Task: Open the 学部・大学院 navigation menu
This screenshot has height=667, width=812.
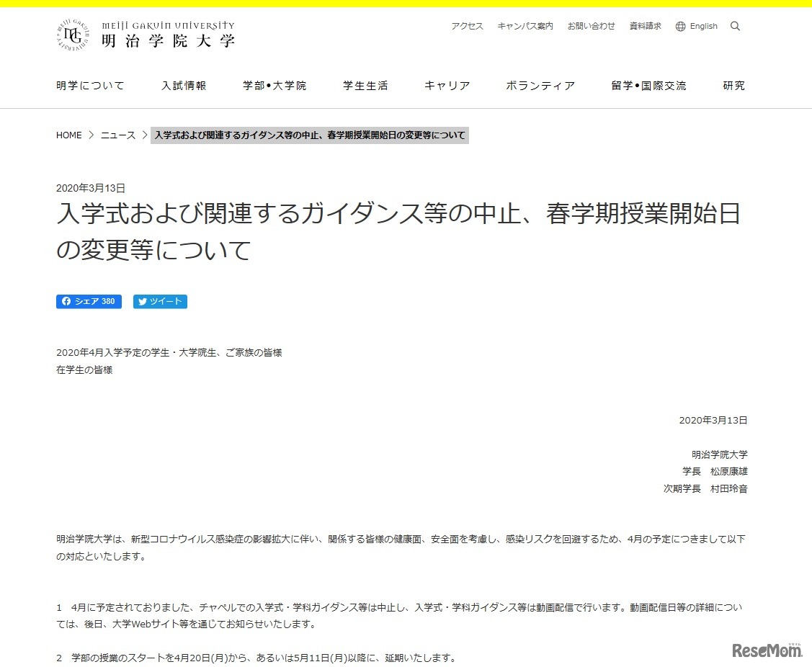Action: click(275, 85)
